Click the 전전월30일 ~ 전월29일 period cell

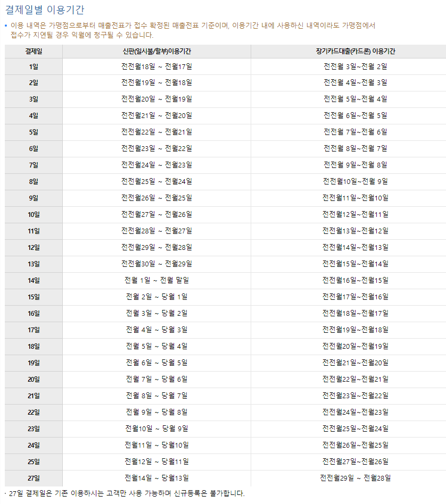pos(156,264)
